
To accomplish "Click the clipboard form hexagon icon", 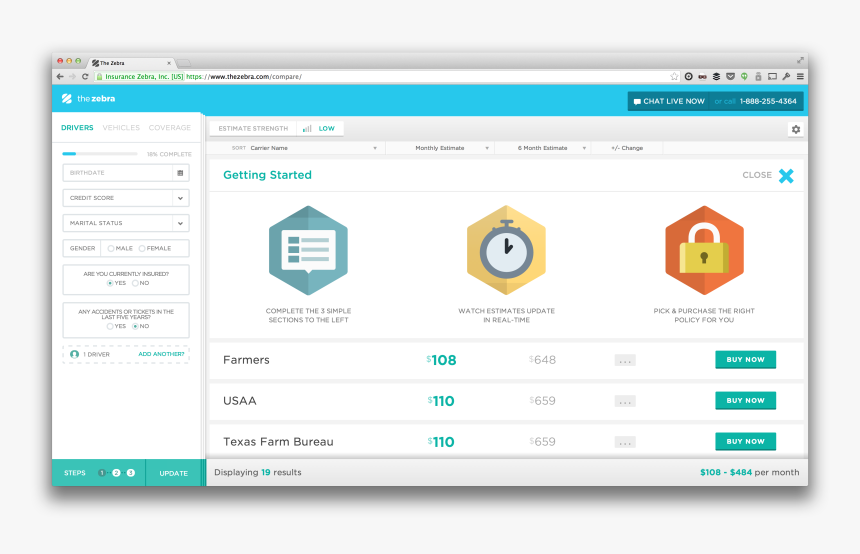I will click(x=308, y=250).
